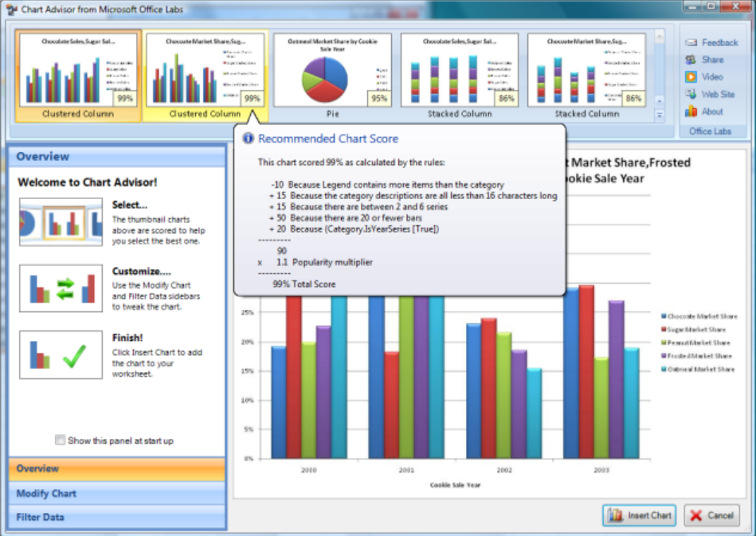The height and width of the screenshot is (536, 756).
Task: Switch to the orange highlighted Overview tab
Action: pos(116,468)
